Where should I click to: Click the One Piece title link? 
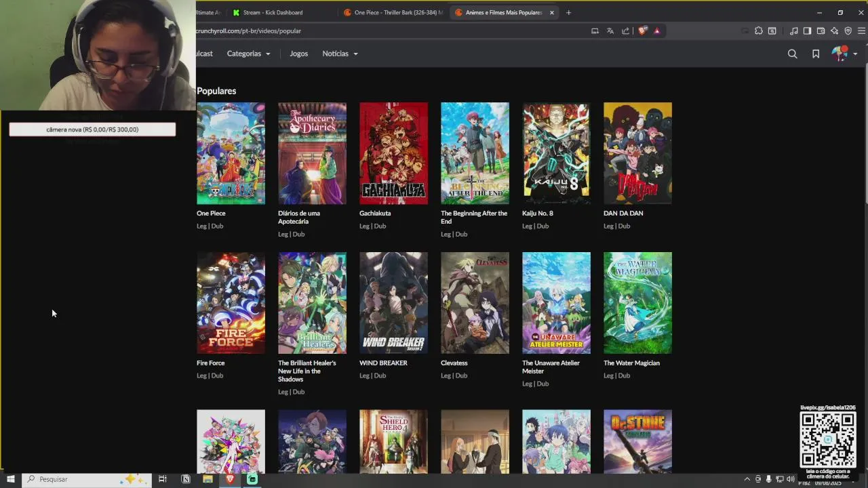pyautogui.click(x=211, y=213)
